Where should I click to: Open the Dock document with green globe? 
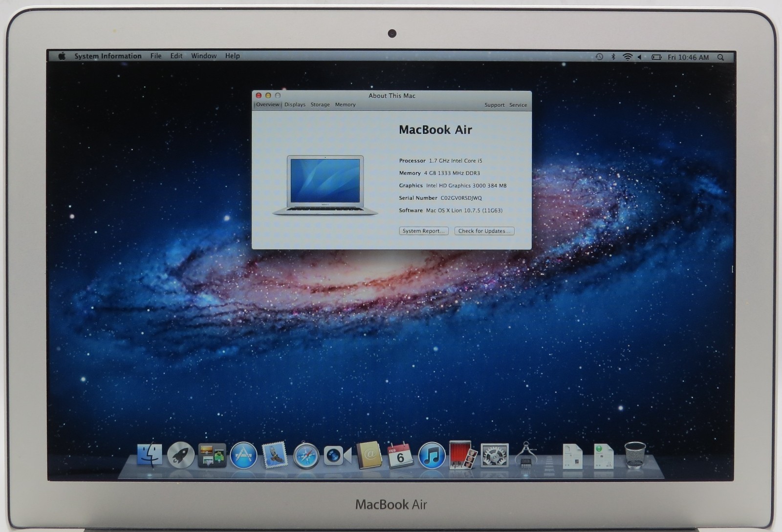point(604,456)
